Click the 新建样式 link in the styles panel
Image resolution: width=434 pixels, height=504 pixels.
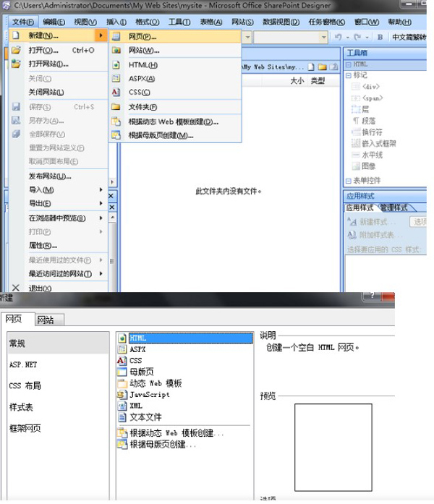378,222
